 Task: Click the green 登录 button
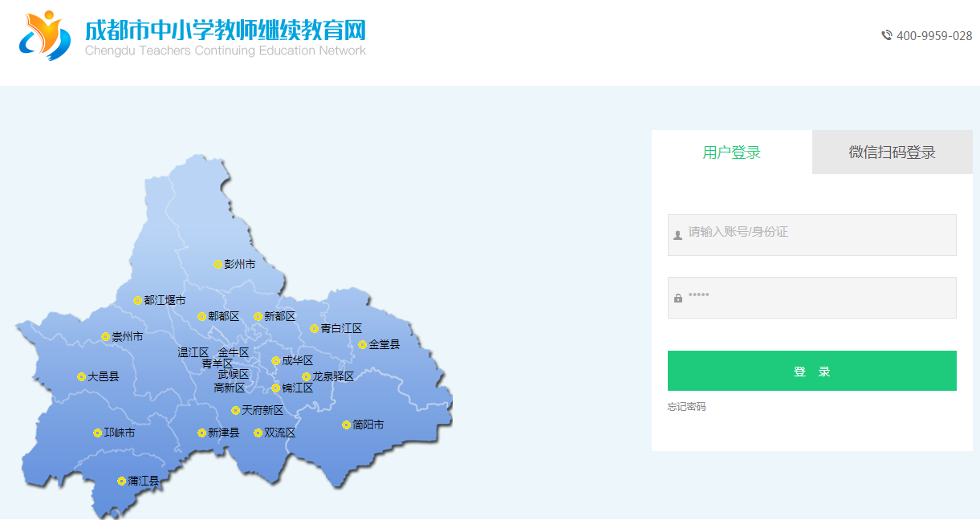812,371
